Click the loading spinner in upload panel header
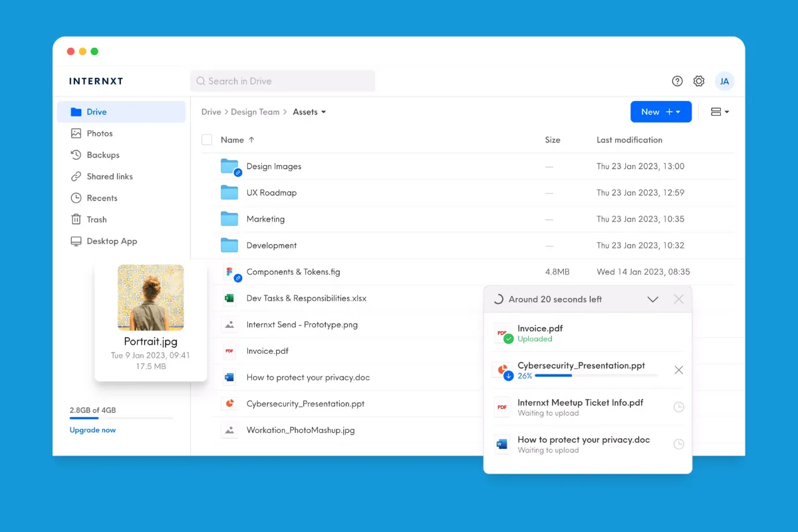This screenshot has width=798, height=532. [x=498, y=299]
